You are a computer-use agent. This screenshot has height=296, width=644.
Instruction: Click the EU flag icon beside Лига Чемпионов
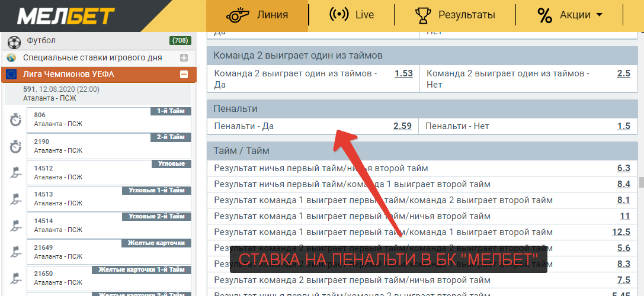pos(11,75)
